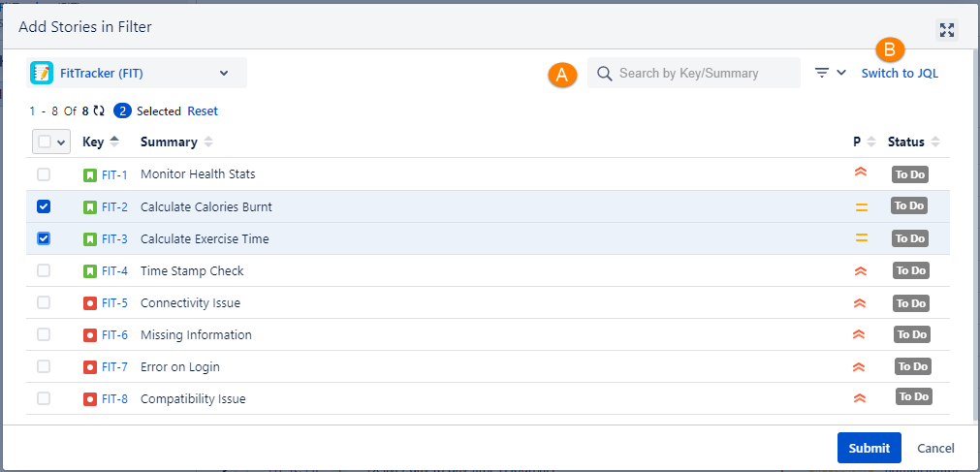Click the 2 Selected count badge
The width and height of the screenshot is (980, 472).
[x=122, y=111]
